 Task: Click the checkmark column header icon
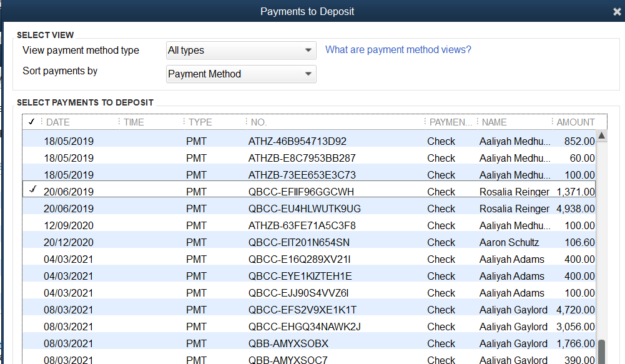[31, 122]
